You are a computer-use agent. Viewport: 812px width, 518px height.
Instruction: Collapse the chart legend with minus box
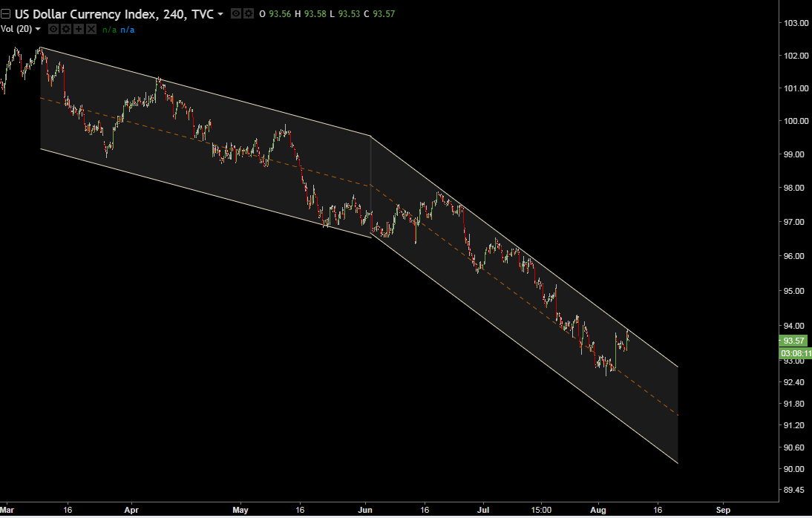point(7,14)
